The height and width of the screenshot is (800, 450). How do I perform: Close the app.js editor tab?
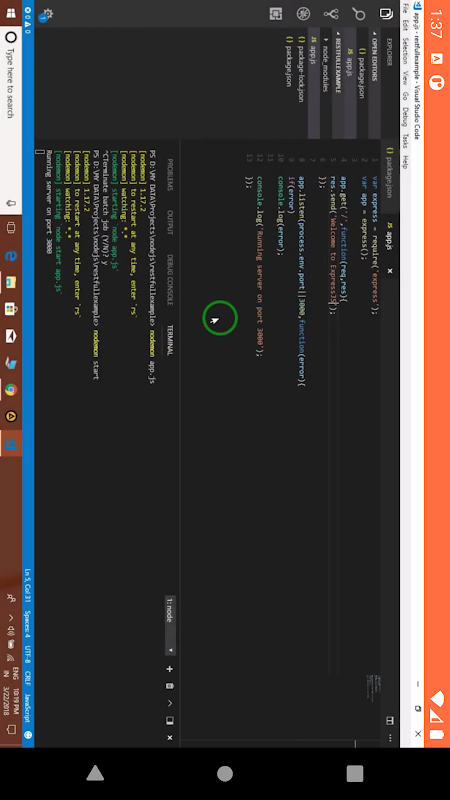(390, 270)
